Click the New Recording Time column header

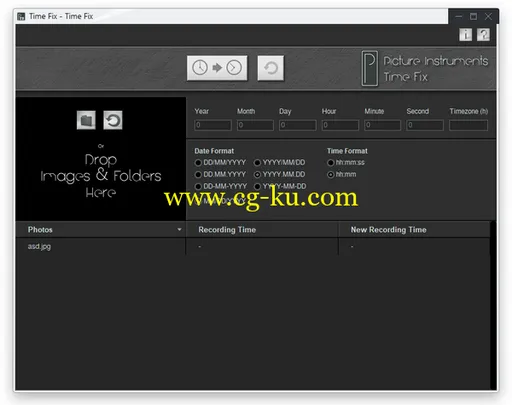[414, 230]
